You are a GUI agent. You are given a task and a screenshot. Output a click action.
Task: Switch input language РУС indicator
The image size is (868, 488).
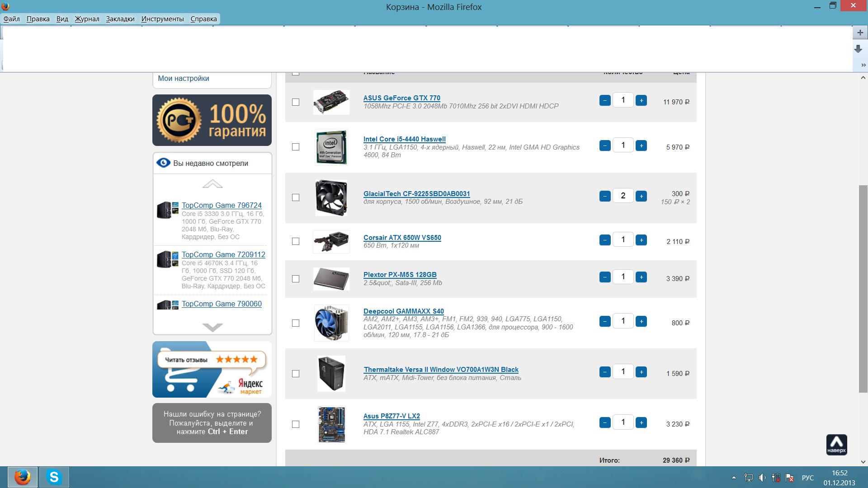(807, 478)
